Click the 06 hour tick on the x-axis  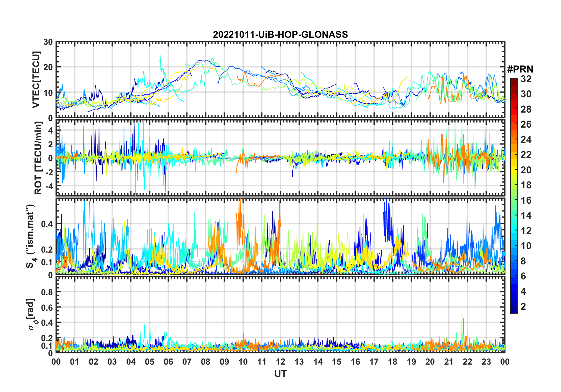(x=168, y=362)
